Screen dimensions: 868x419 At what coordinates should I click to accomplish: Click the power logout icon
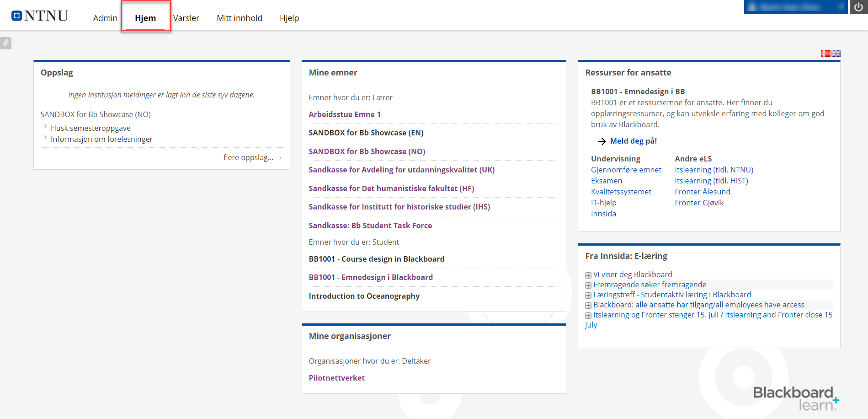858,7
